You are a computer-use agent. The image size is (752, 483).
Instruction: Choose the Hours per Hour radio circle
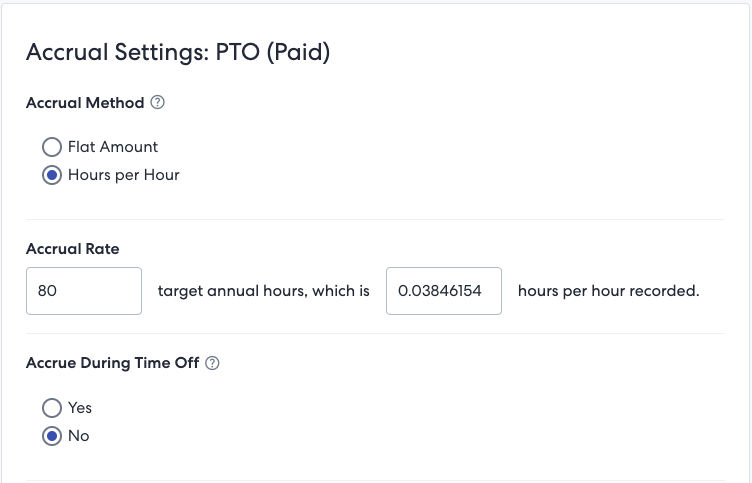52,175
